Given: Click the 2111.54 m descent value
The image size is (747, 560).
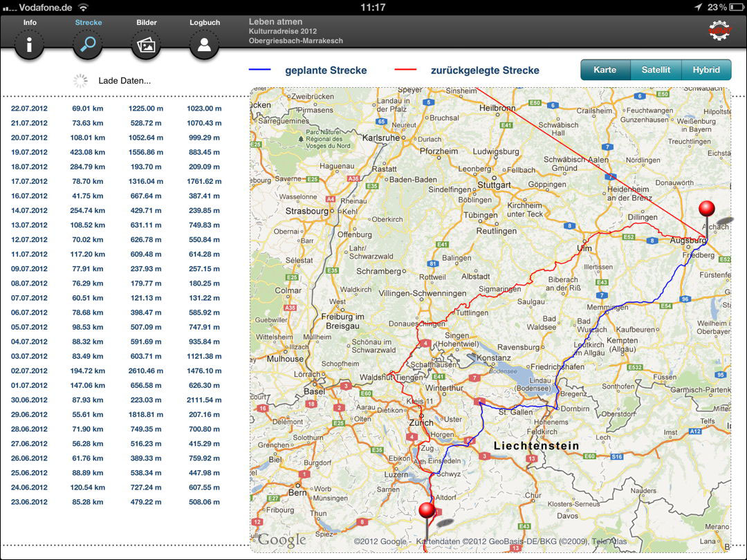Looking at the screenshot, I should click(204, 400).
